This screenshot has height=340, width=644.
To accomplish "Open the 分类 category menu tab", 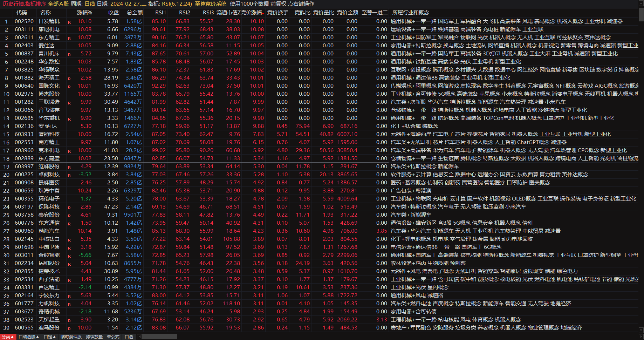I will [x=8, y=337].
